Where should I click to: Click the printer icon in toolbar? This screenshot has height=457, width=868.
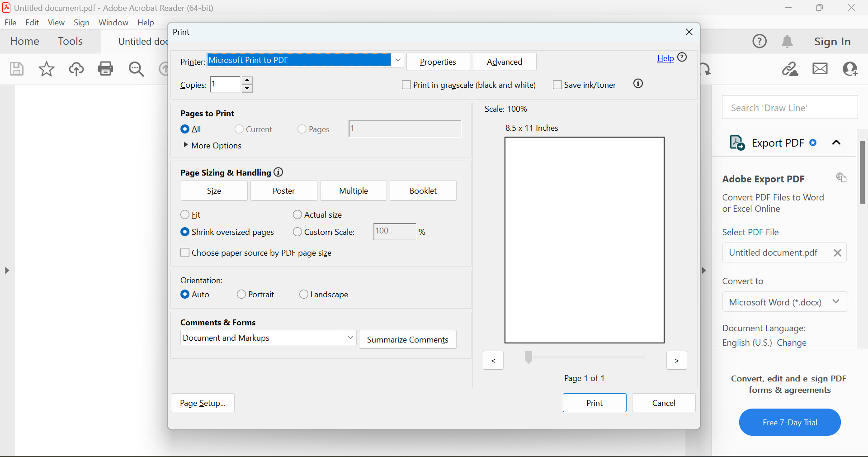106,69
